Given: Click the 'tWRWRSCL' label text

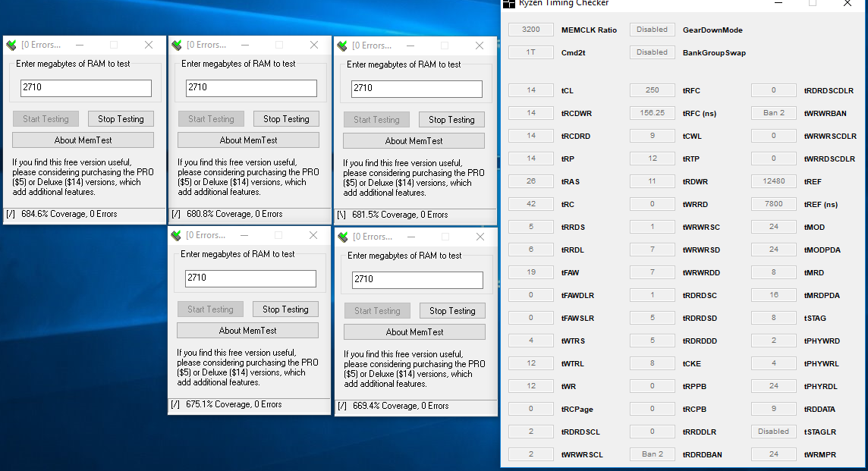Looking at the screenshot, I should (x=582, y=454).
